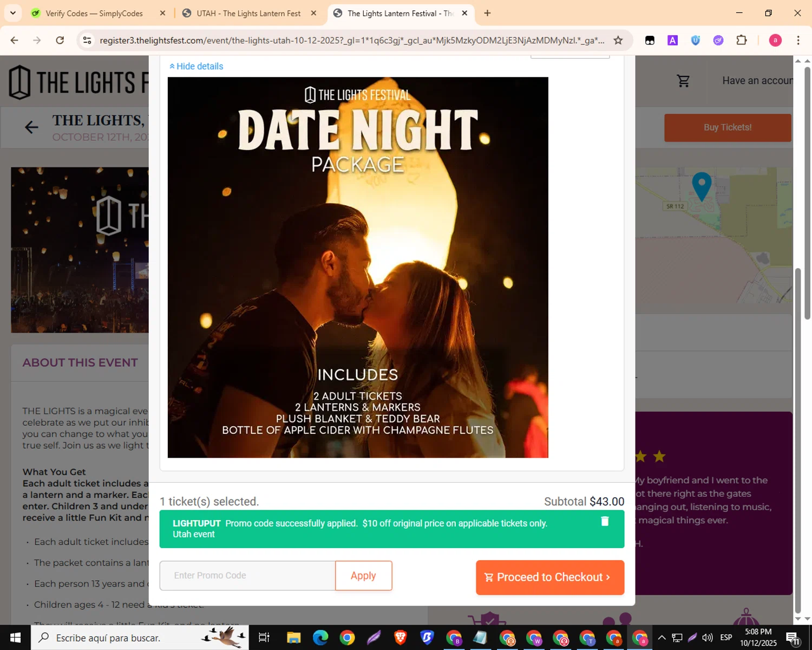Click the Windows taskbar search box
The height and width of the screenshot is (650, 812).
click(x=140, y=638)
